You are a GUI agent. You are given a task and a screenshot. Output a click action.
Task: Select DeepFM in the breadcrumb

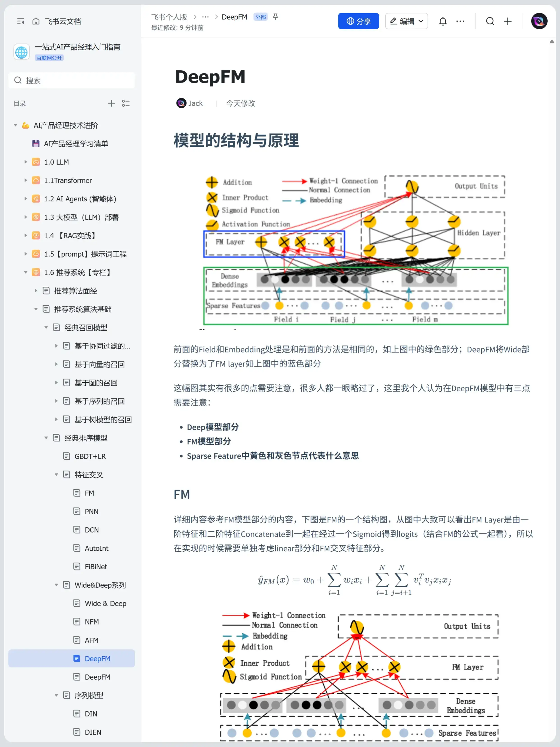point(235,17)
